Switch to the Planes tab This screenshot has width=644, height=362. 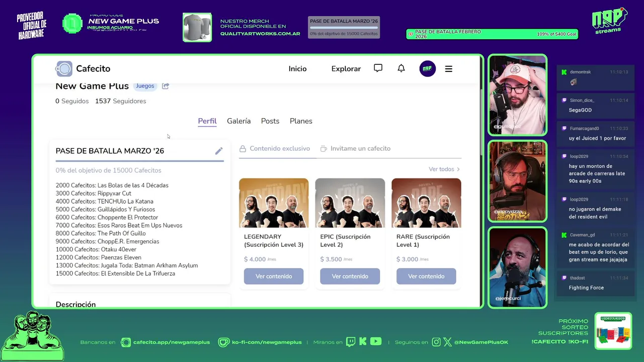[301, 121]
